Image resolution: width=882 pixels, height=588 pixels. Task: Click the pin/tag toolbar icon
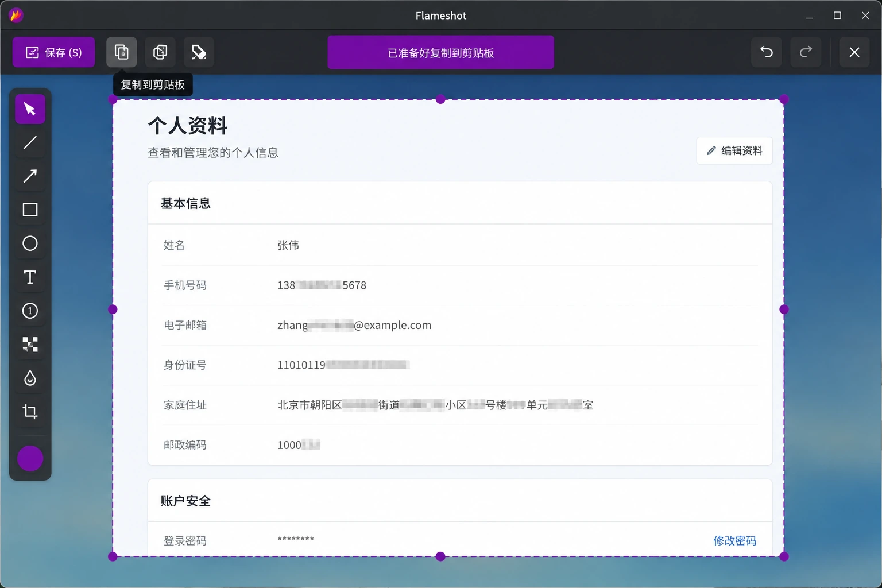point(199,52)
